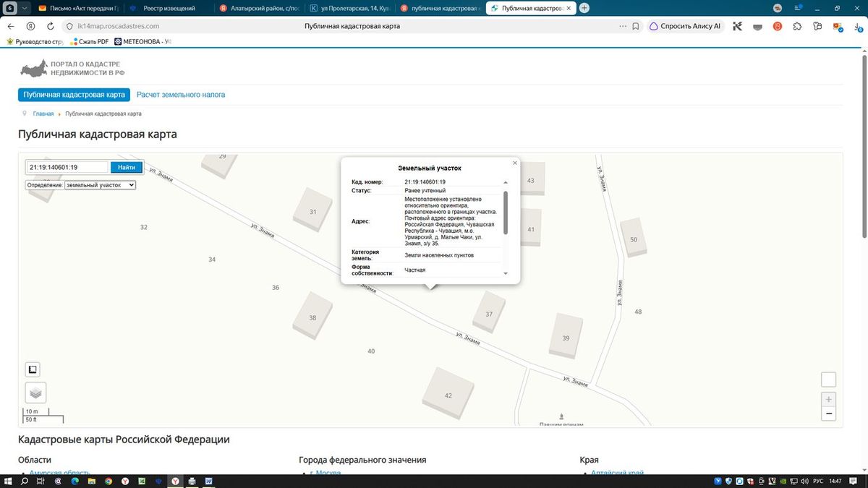Image resolution: width=868 pixels, height=488 pixels.
Task: Open the map layers switcher icon
Action: pos(35,393)
